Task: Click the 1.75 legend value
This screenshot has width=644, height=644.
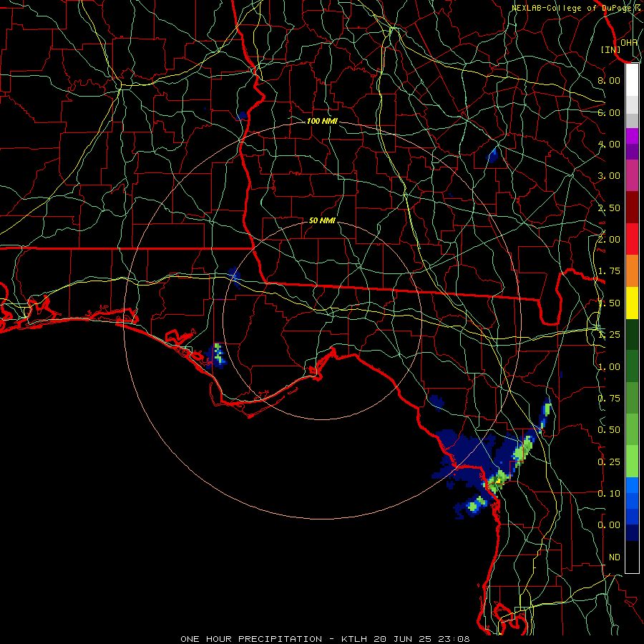Action: click(x=609, y=271)
